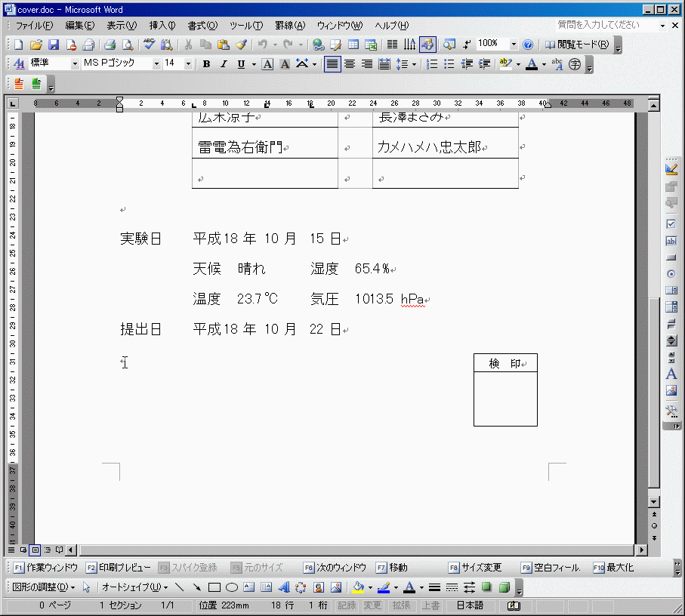Click the Save icon in the toolbar
This screenshot has width=685, height=616.
[x=54, y=45]
